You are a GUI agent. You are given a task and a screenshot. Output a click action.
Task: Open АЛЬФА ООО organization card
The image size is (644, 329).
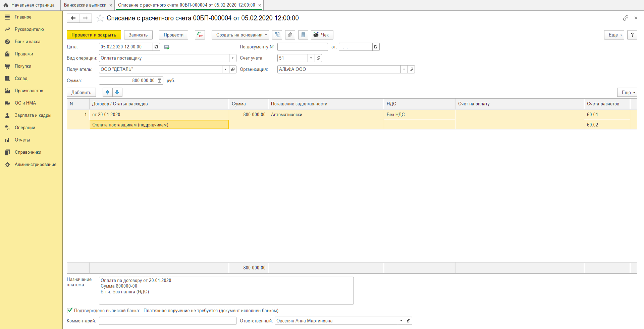point(411,69)
